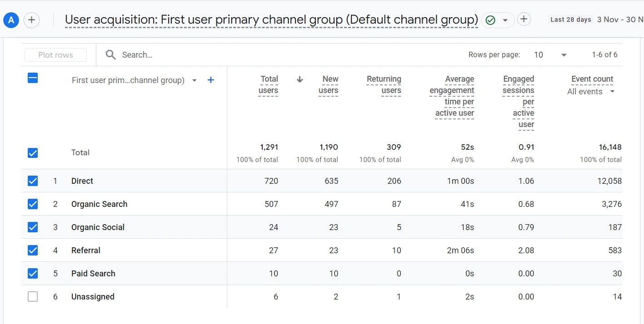The image size is (644, 324).
Task: Add a new report card plus icon
Action: (524, 19)
